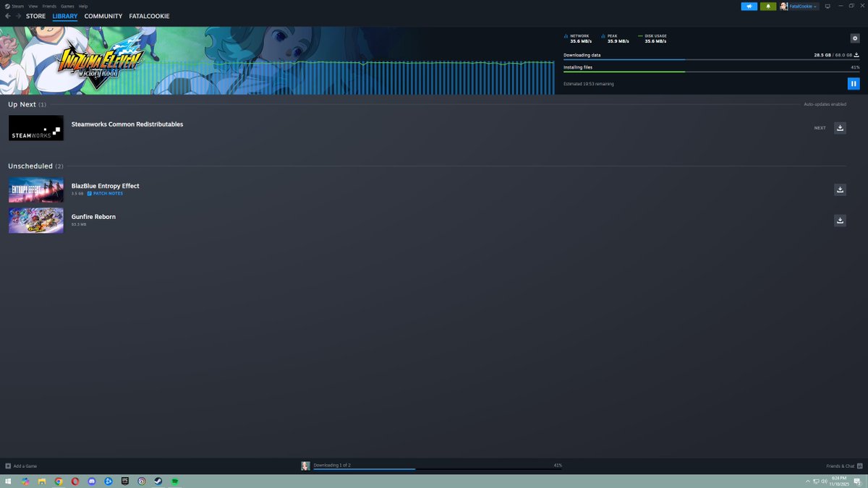Open Windows notification center icon
Viewport: 868px width, 488px height.
pyautogui.click(x=857, y=481)
